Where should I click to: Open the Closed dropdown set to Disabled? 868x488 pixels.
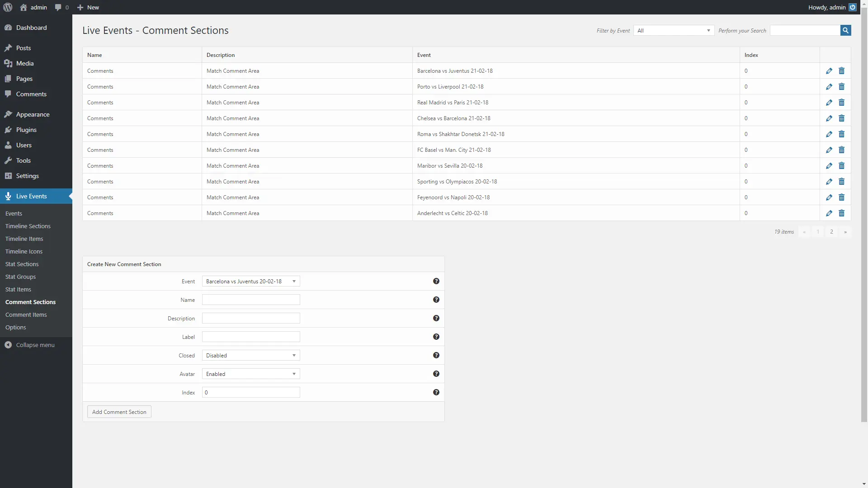click(250, 355)
